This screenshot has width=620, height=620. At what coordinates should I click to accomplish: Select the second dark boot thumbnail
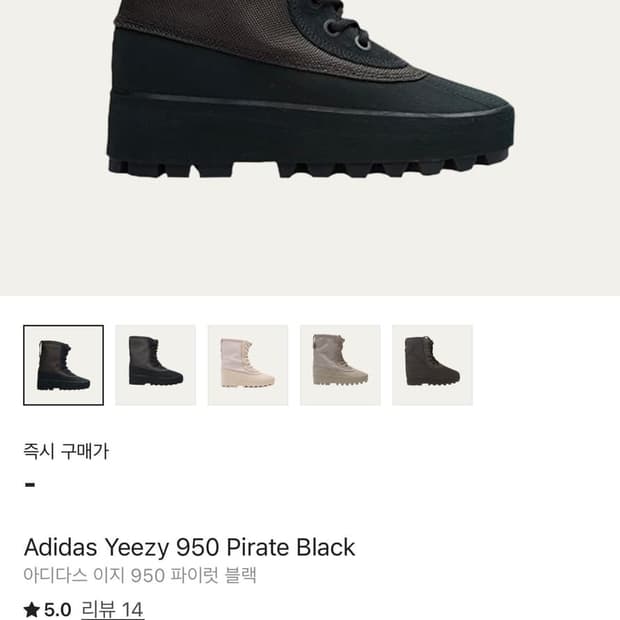(156, 365)
